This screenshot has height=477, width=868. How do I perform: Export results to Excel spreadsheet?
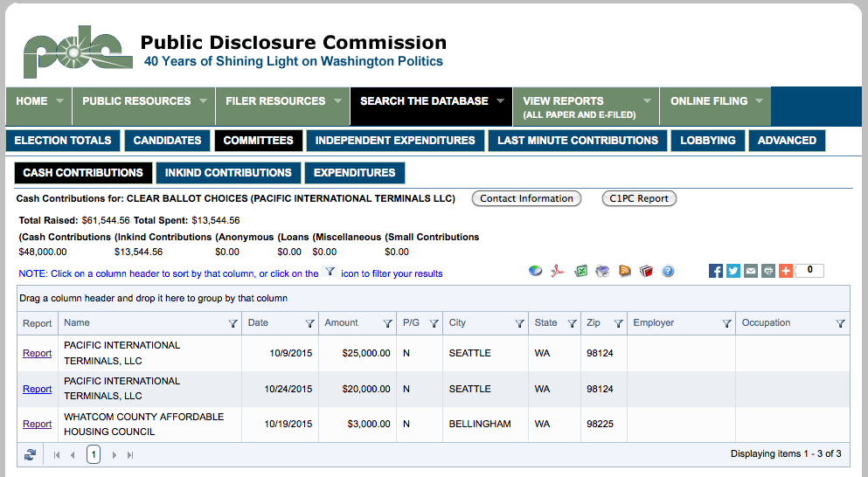coord(580,271)
